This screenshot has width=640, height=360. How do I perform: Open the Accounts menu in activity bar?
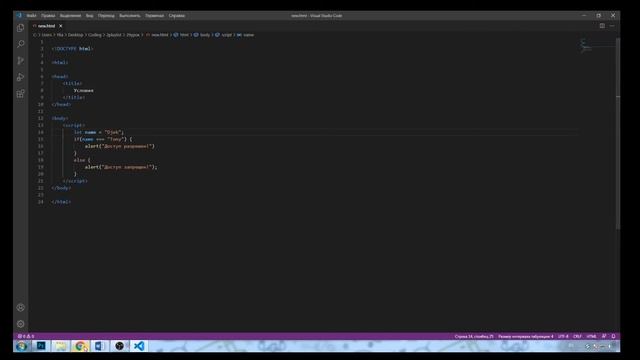point(20,307)
